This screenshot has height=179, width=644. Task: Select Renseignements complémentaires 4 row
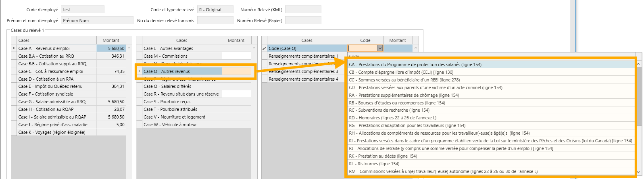click(304, 79)
